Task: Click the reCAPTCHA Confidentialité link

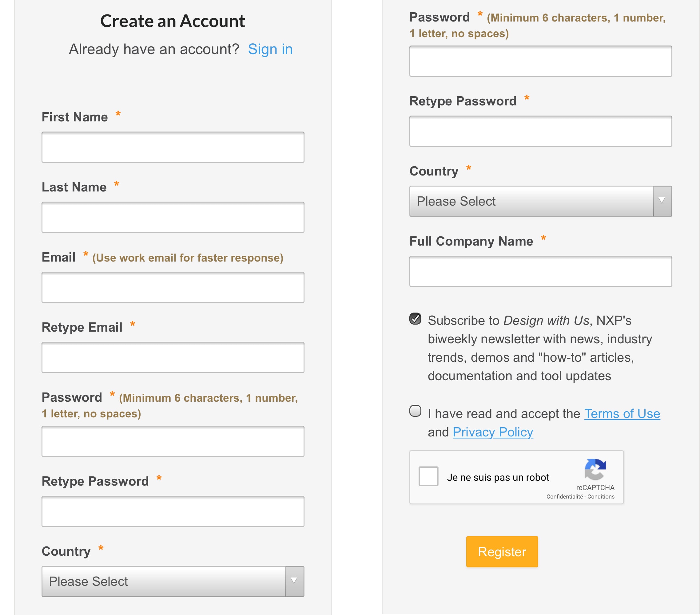Action: pyautogui.click(x=564, y=497)
